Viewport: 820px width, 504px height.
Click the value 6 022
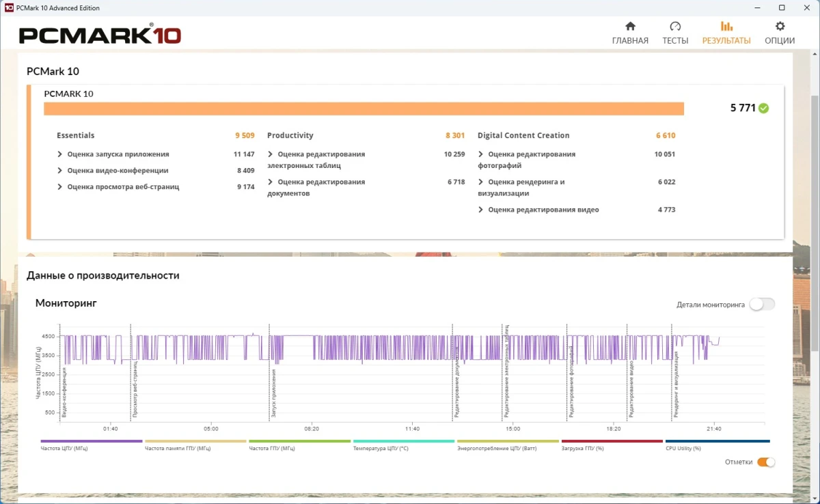click(667, 182)
